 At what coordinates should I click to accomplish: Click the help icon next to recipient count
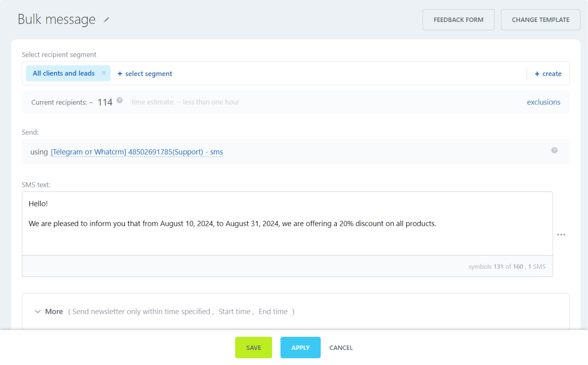coord(120,100)
